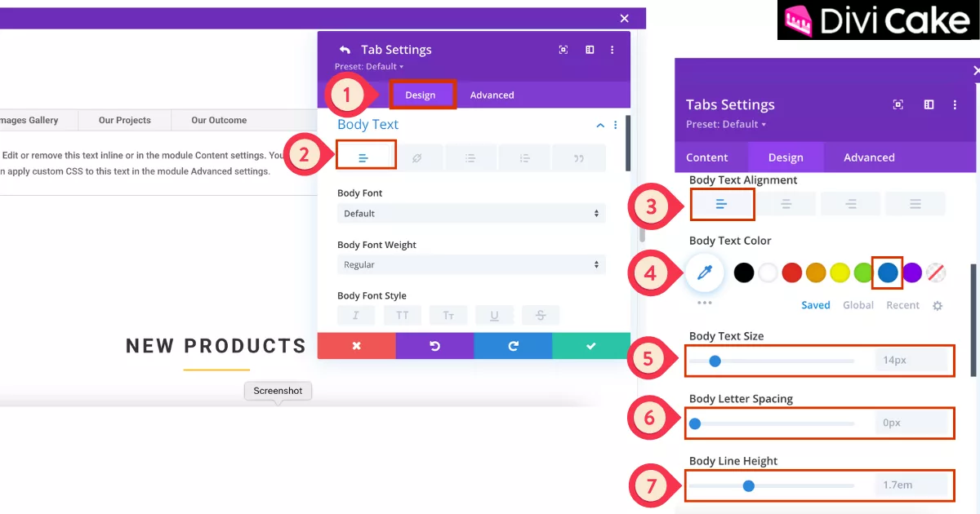Toggle uppercase TT body font style

(403, 316)
